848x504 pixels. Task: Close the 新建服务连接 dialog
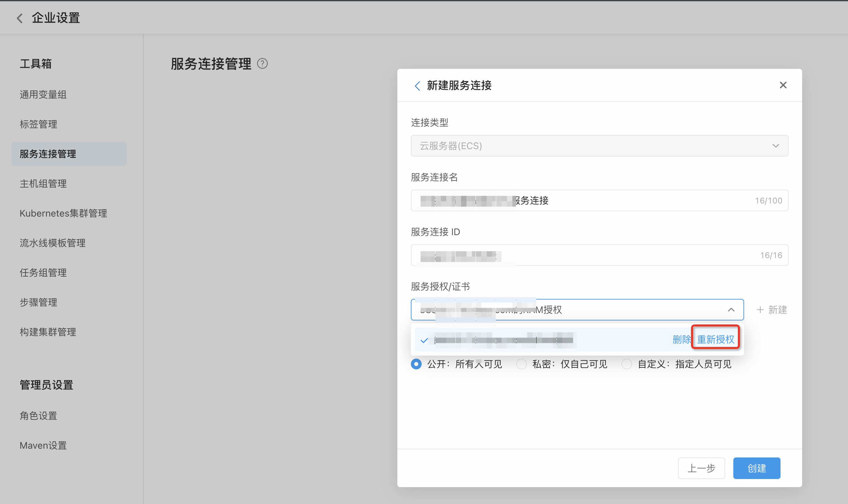click(783, 85)
